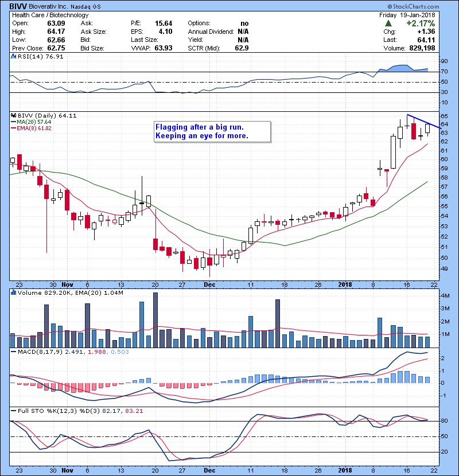Select the High value 64.17
Viewport: 459px width, 476px height.
[x=56, y=32]
